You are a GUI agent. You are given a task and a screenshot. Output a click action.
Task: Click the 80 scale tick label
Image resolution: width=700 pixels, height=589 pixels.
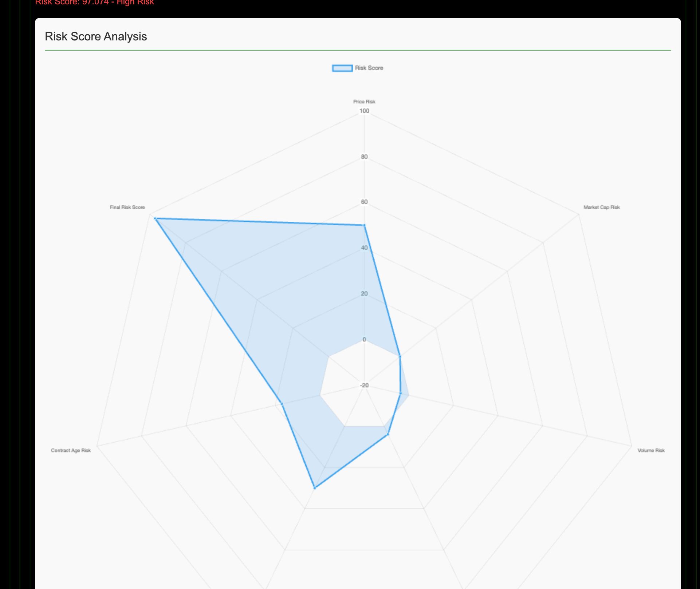(x=364, y=157)
